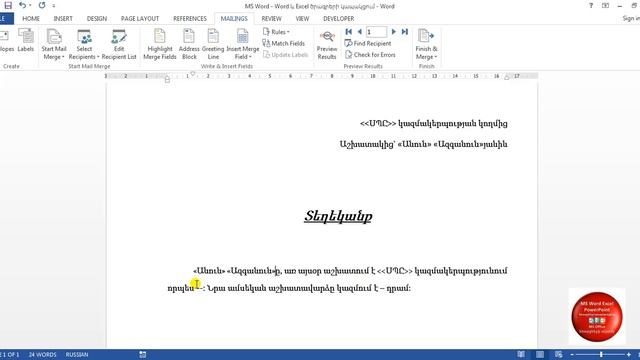Open the Labels tool
This screenshot has width=640, height=360.
coord(26,40)
